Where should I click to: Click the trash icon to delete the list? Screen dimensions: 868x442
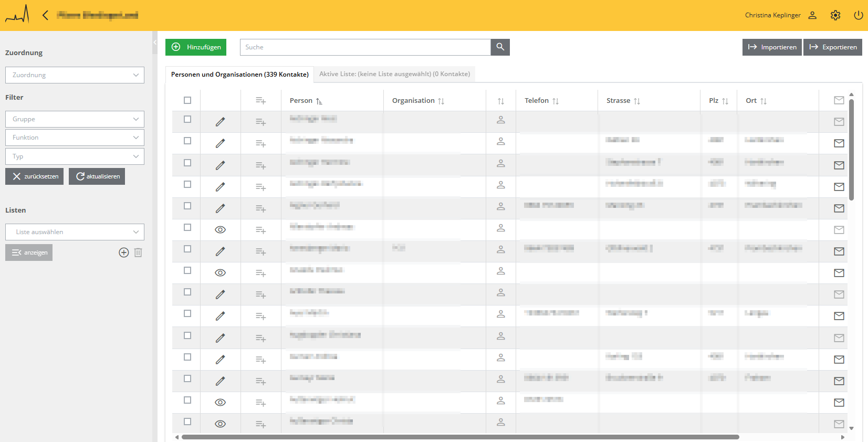point(138,252)
